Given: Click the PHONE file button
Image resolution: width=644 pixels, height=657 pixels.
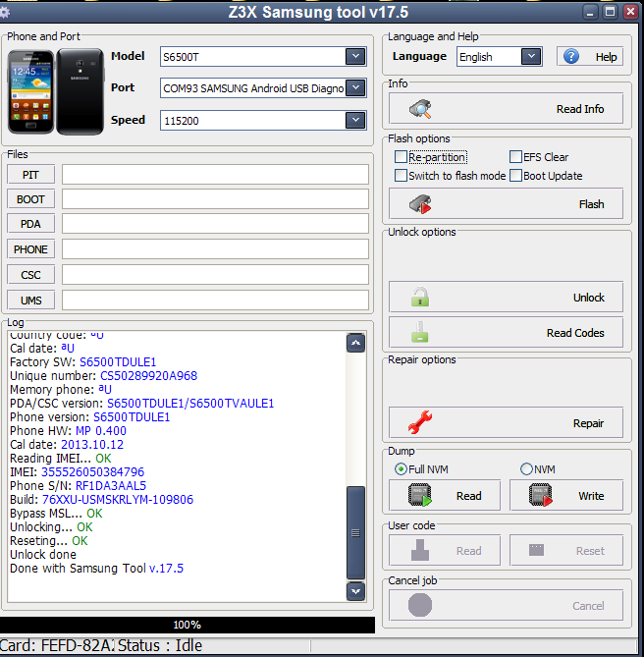Looking at the screenshot, I should coord(31,249).
